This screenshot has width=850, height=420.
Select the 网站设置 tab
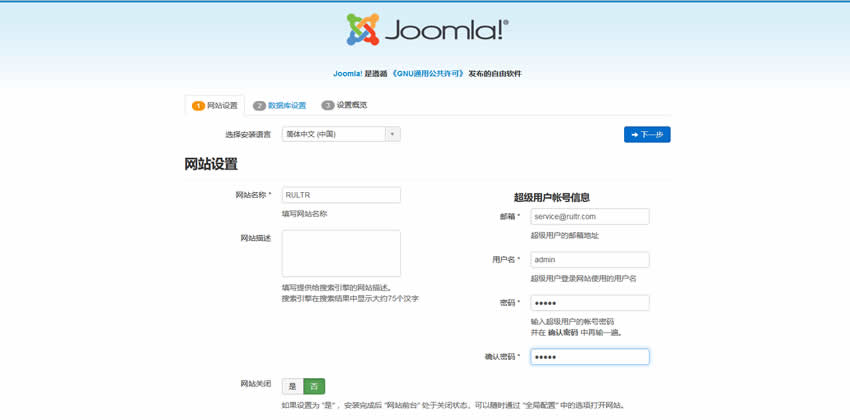click(x=215, y=106)
